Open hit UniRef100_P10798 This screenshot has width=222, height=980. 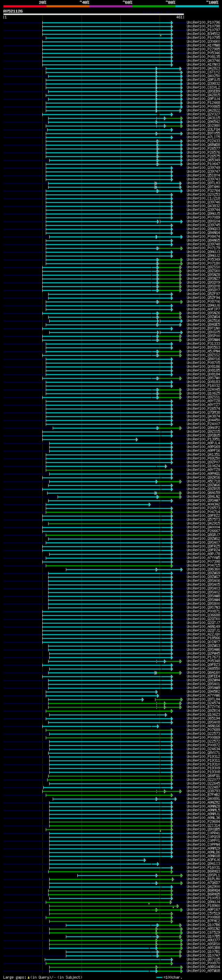pyautogui.click(x=203, y=26)
